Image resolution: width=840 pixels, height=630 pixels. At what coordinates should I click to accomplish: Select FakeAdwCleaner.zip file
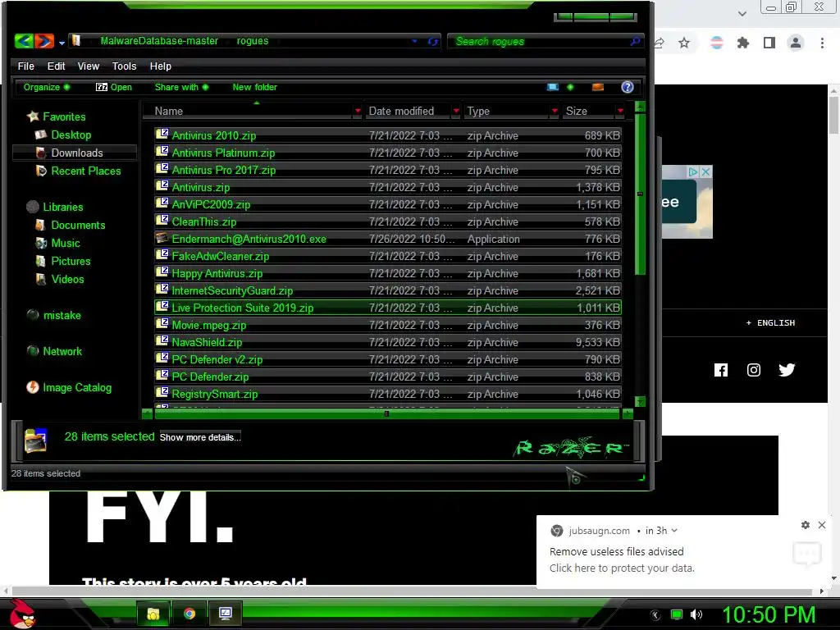387,256
